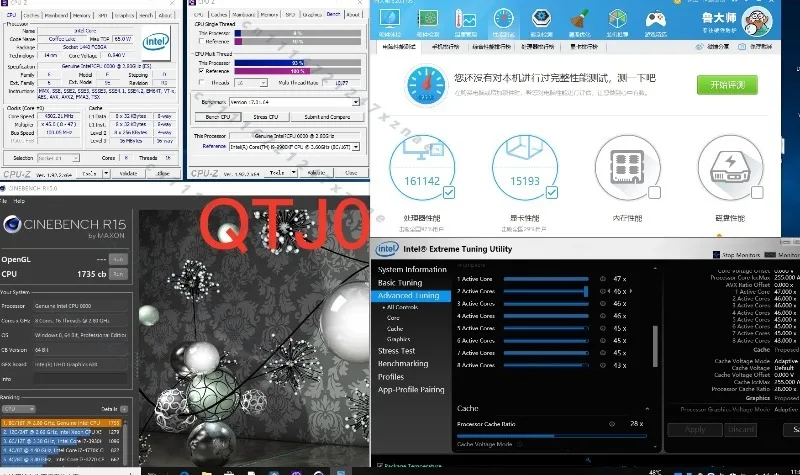The height and width of the screenshot is (475, 800).
Task: Click Validate button in left CPU-Z window
Action: click(x=128, y=173)
